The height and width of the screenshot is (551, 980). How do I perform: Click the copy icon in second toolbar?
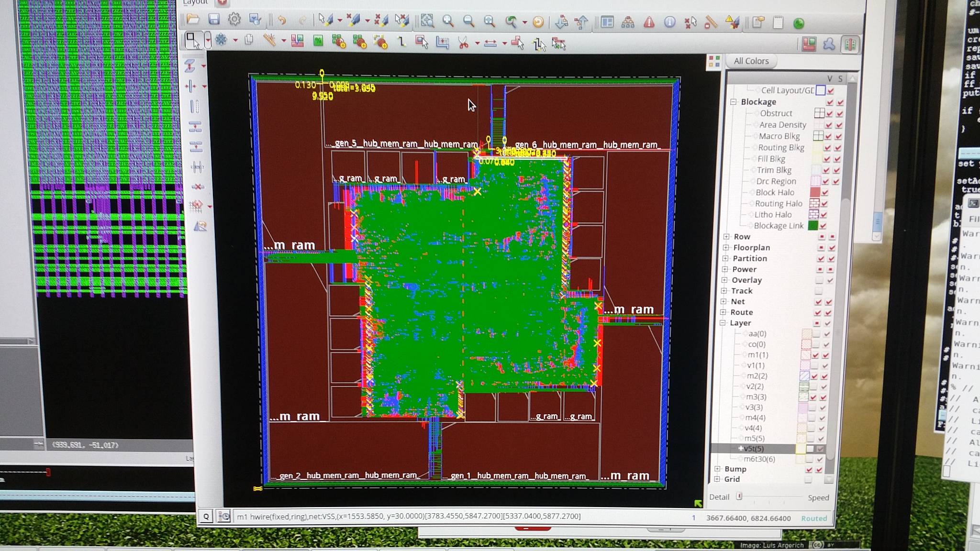(249, 40)
